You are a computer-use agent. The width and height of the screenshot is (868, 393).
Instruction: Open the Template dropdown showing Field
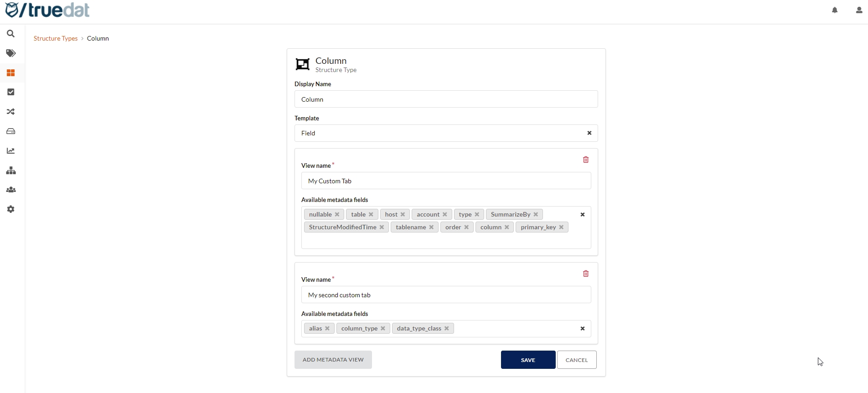point(438,133)
